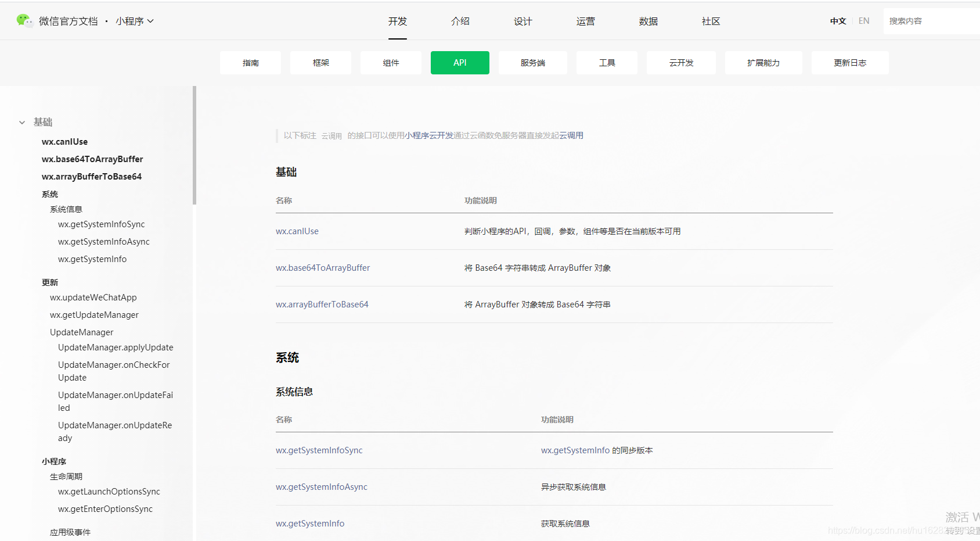Select wx.getEnterOptionsSync in the sidebar
The height and width of the screenshot is (541, 980).
[106, 509]
